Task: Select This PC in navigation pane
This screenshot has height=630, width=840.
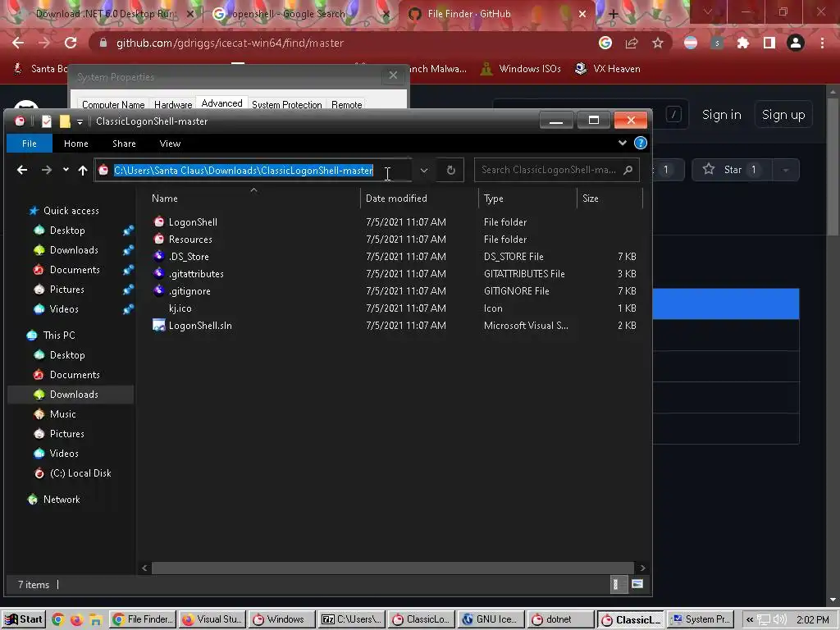Action: click(x=59, y=335)
